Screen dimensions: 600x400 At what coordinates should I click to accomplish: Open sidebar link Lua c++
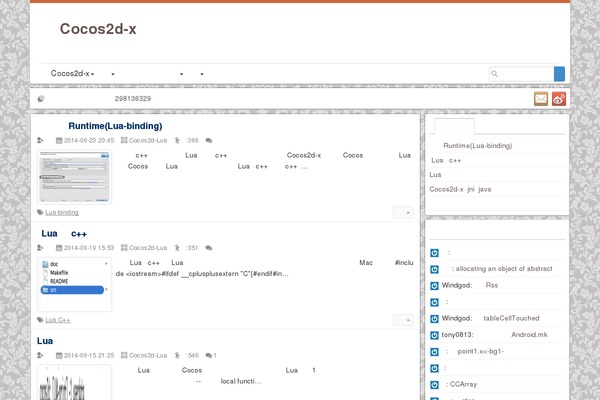[446, 160]
